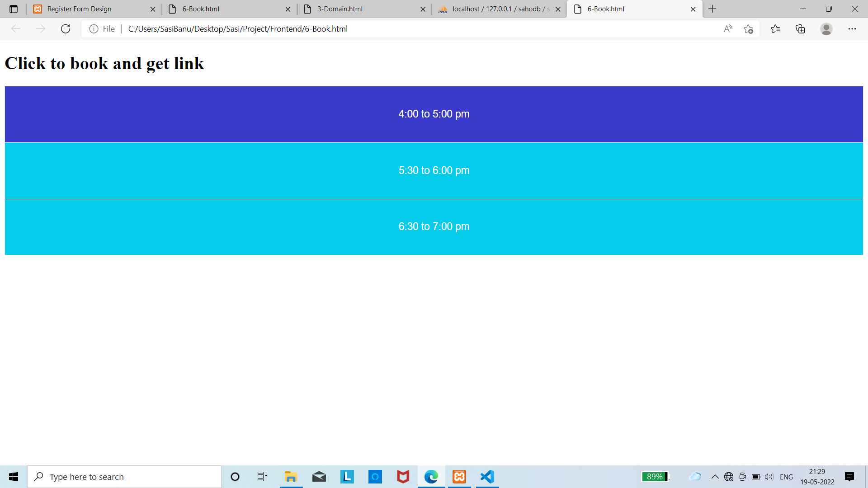Book the 5:30 to 6:00 pm slot
Screen dimensions: 868x488
pyautogui.click(x=434, y=170)
